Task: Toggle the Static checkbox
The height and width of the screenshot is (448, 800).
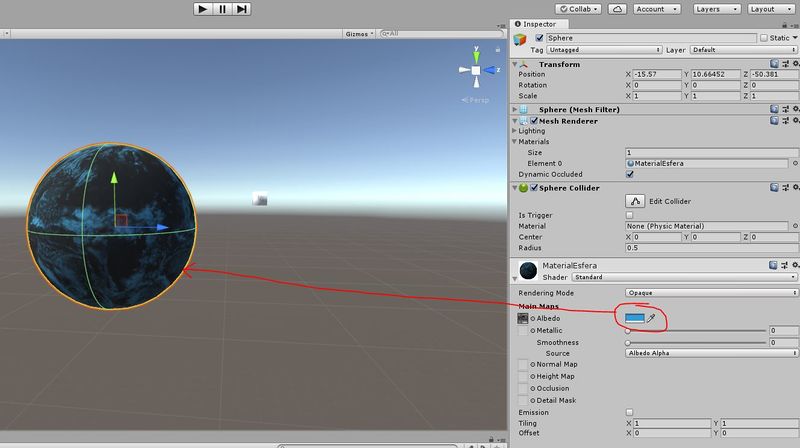Action: (x=764, y=38)
